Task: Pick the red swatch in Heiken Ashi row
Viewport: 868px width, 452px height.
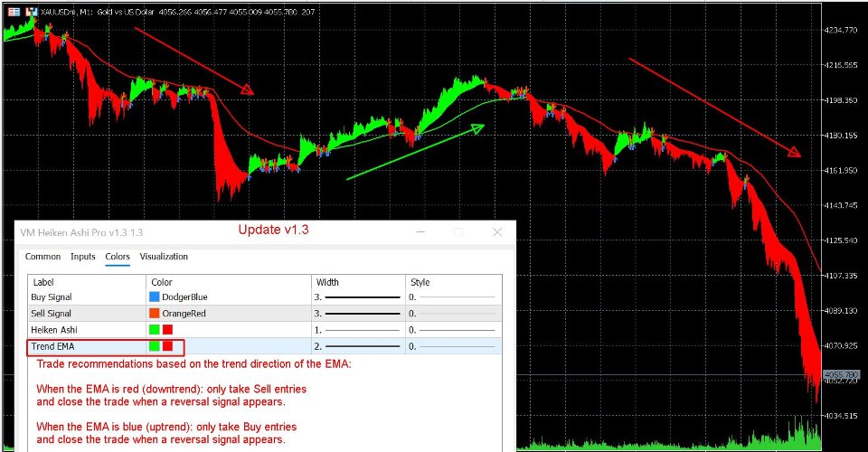Action: (x=168, y=330)
